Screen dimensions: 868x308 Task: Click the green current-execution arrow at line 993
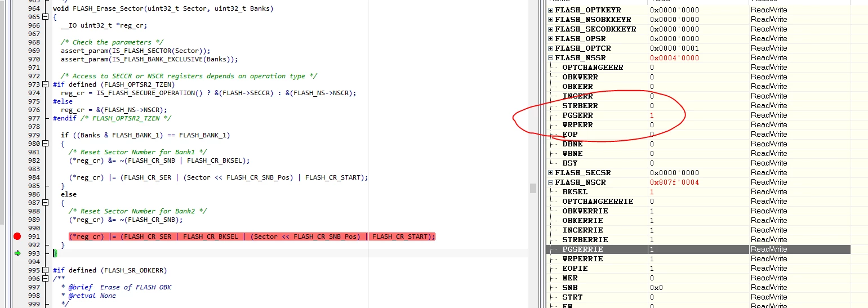tap(17, 253)
